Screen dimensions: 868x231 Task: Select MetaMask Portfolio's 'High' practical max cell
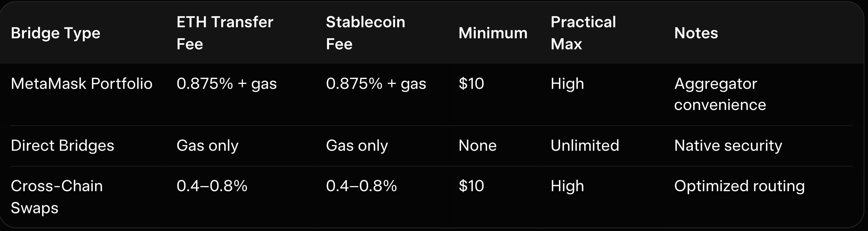(x=567, y=84)
